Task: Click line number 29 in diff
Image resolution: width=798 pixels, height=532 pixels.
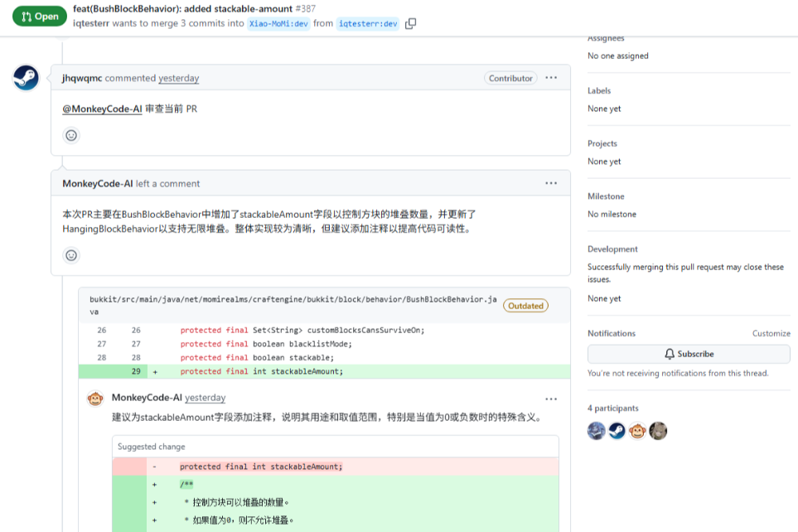Action: pos(136,371)
